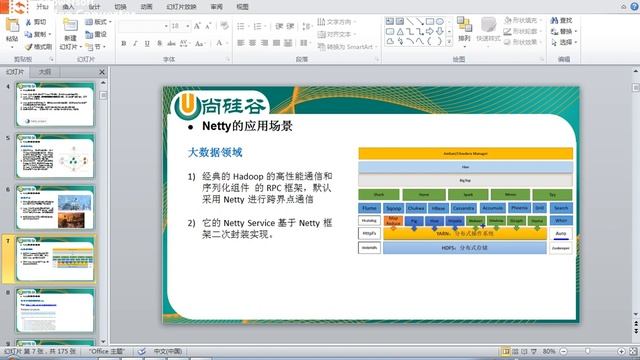This screenshot has height=360, width=640.
Task: Select the down arrow shape in gallery
Action: pyautogui.click(x=440, y=31)
